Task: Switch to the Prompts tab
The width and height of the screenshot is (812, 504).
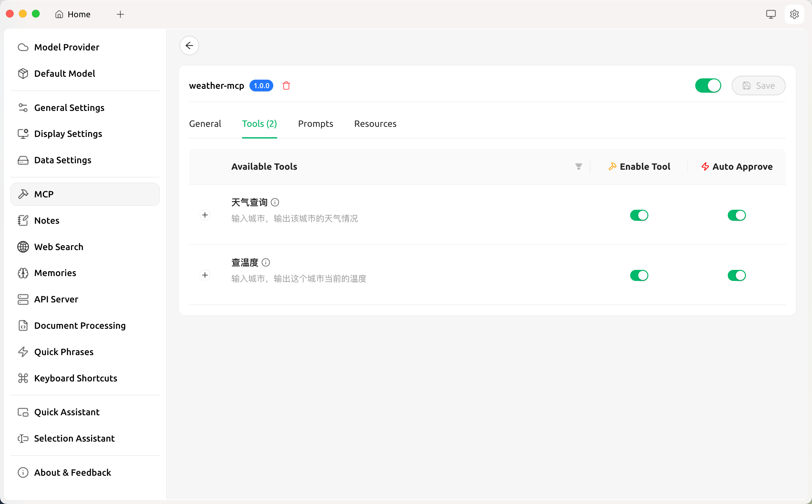Action: coord(315,124)
